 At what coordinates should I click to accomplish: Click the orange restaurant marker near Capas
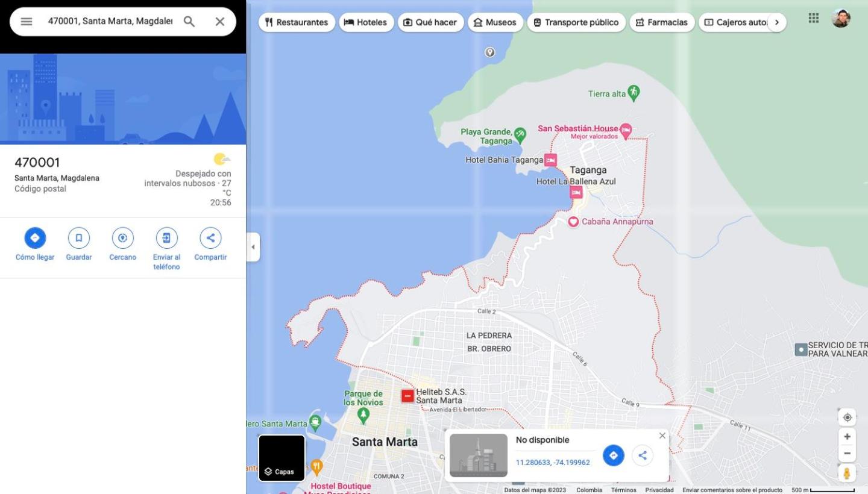317,467
